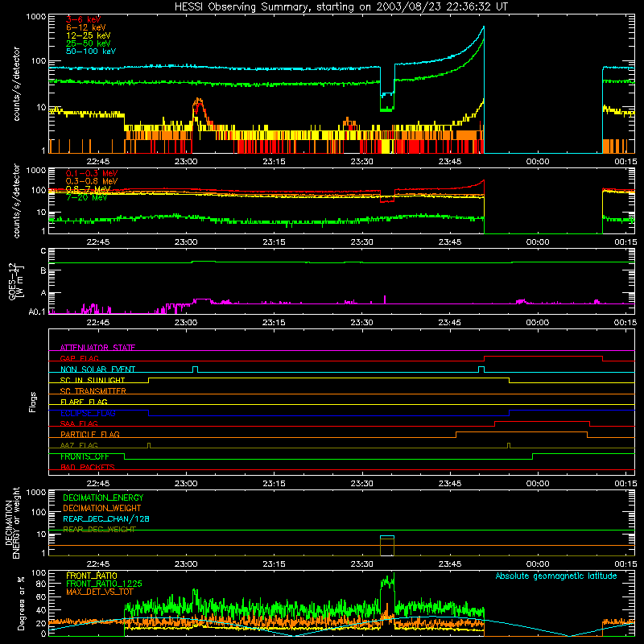Click the FRONT_RATIO_1225 spike near 23:34
644x644 pixels.
(x=387, y=582)
